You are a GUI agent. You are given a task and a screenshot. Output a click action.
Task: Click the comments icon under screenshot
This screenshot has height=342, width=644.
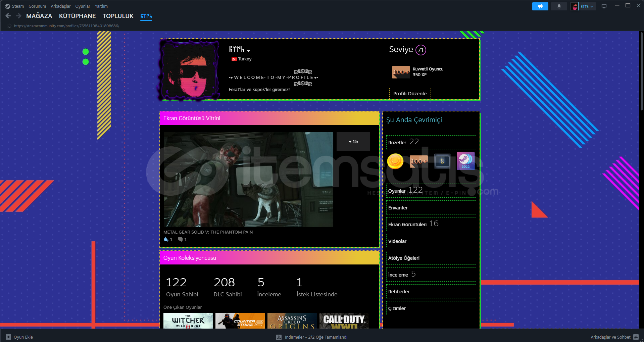tap(181, 239)
